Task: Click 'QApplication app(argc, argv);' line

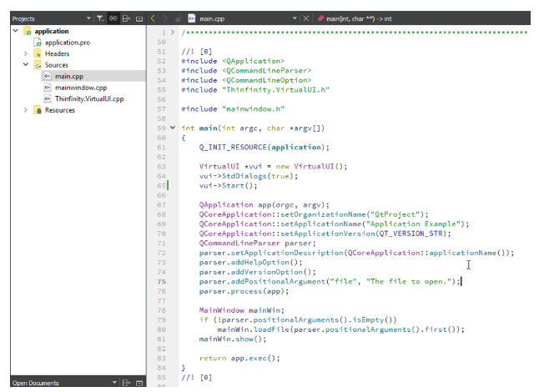Action: (x=264, y=205)
